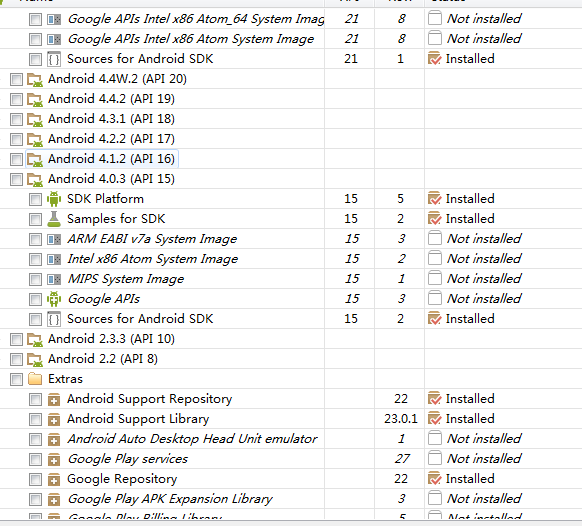The image size is (582, 526).
Task: Check the Google APIs Intel x86 Atom_64 System Image box
Action: pos(35,19)
